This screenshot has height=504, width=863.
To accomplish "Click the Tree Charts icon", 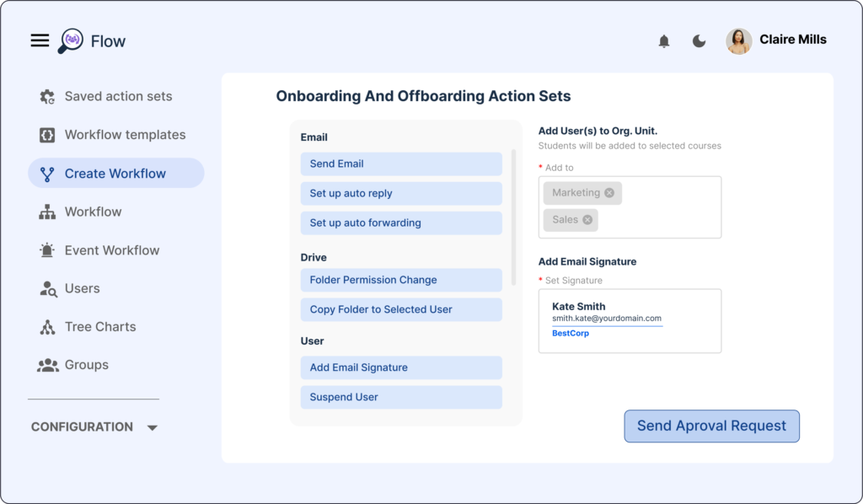I will coord(47,327).
